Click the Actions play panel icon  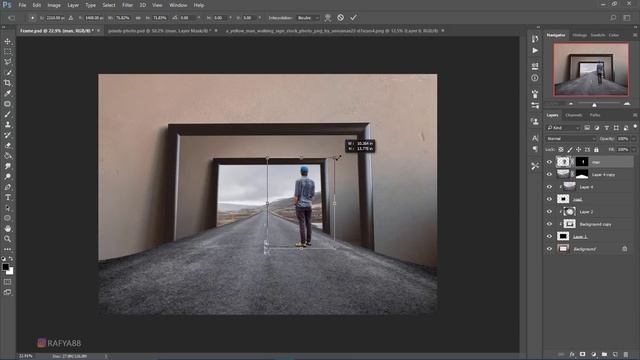(535, 51)
